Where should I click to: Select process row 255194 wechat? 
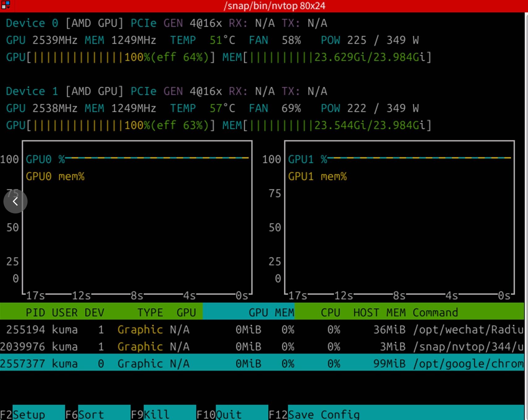(x=262, y=330)
